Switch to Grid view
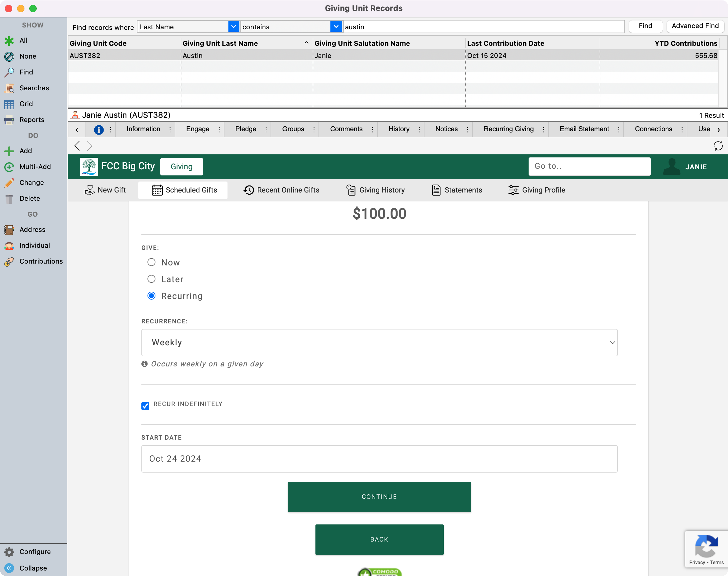Screen dimensions: 728x576 [26, 104]
